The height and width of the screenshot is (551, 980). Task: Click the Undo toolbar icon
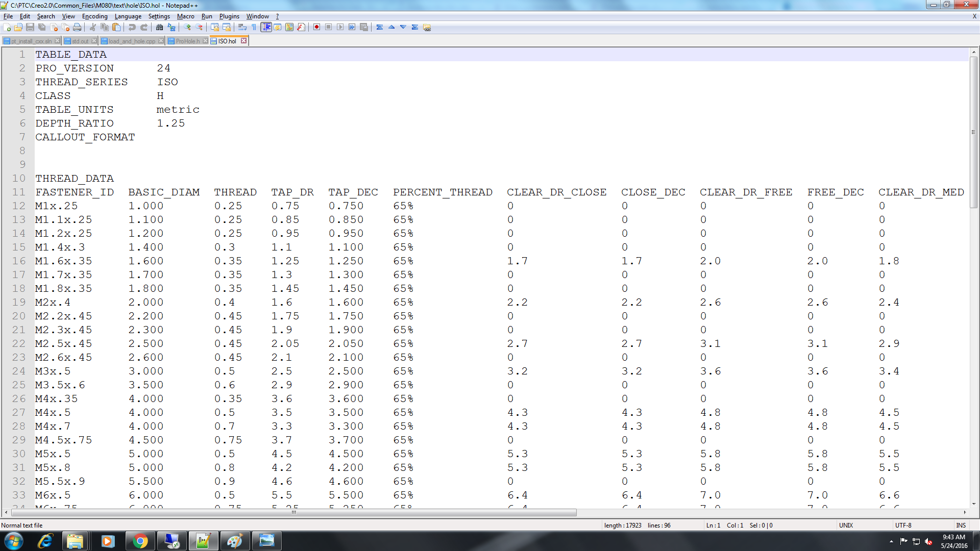pos(132,27)
